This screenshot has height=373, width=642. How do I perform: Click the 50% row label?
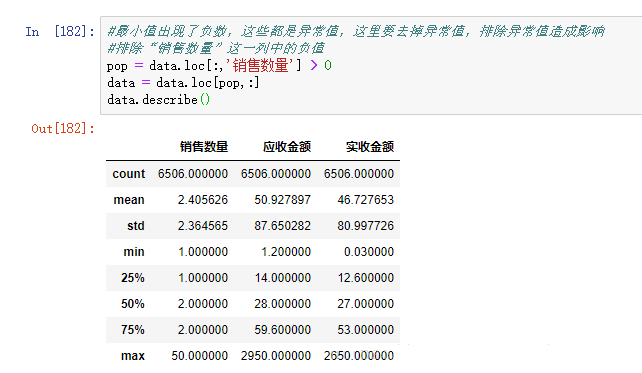click(133, 304)
